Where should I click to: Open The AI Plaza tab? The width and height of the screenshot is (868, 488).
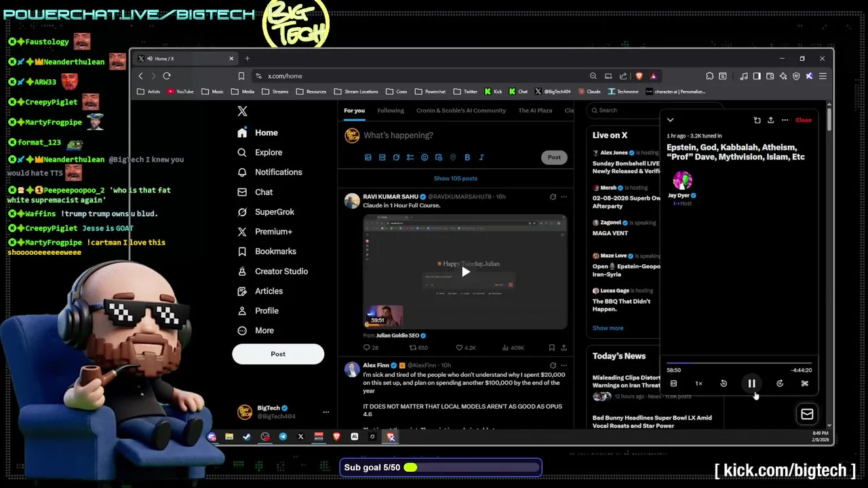tap(535, 110)
